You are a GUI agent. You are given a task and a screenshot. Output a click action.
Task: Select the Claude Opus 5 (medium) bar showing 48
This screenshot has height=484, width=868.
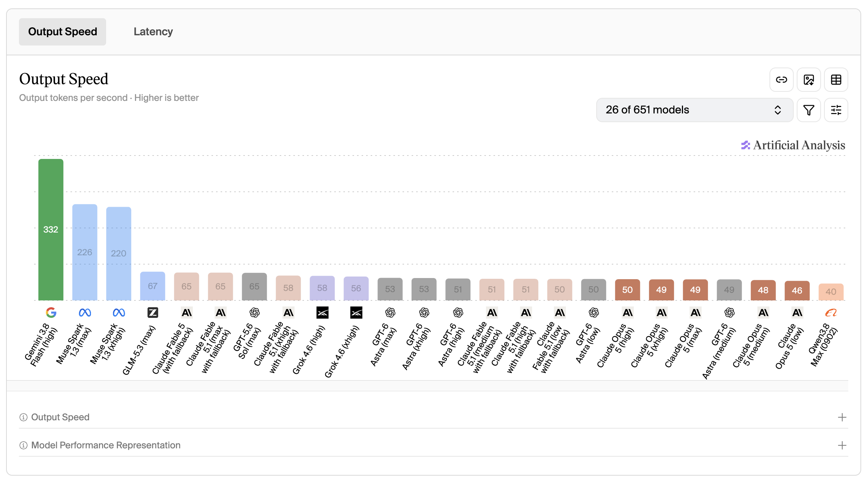point(763,290)
